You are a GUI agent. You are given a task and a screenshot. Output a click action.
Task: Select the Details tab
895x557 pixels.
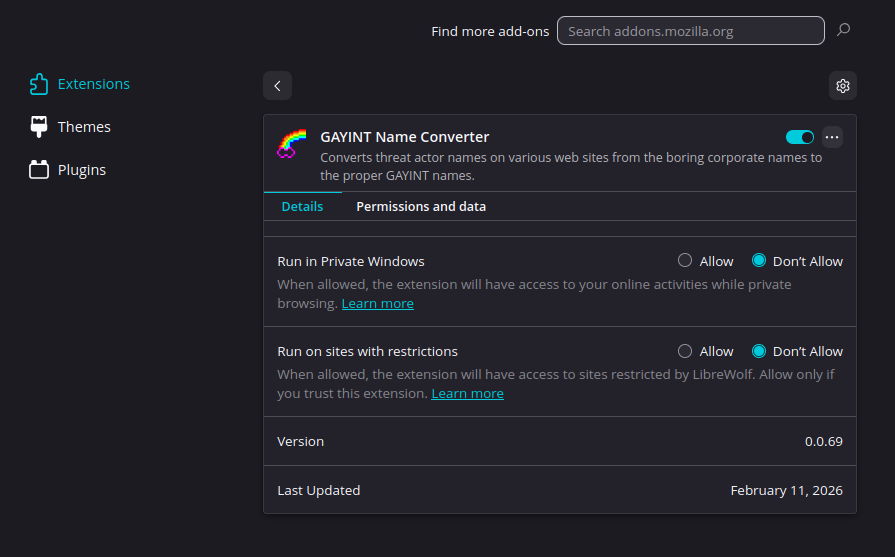point(302,207)
